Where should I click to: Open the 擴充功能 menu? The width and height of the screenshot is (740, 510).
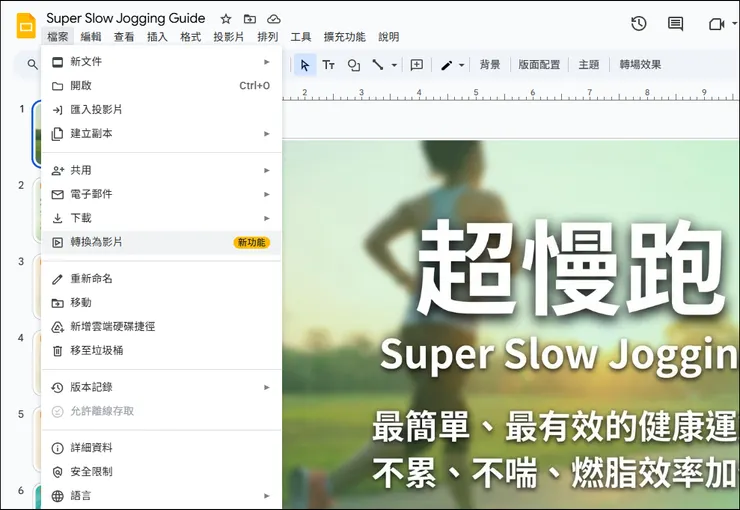[x=345, y=37]
